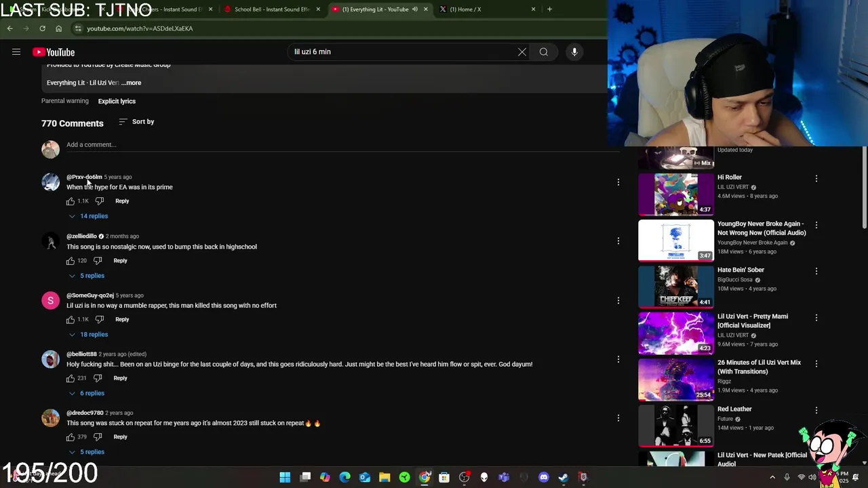Expand 5 replies under @zelliedillo comment
This screenshot has width=868, height=488.
click(86, 276)
